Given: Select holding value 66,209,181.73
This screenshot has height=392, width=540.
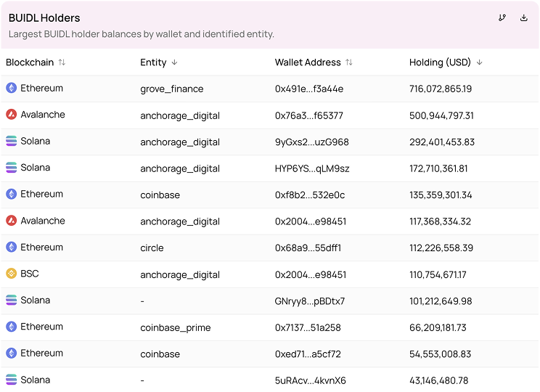Looking at the screenshot, I should click(x=438, y=327).
